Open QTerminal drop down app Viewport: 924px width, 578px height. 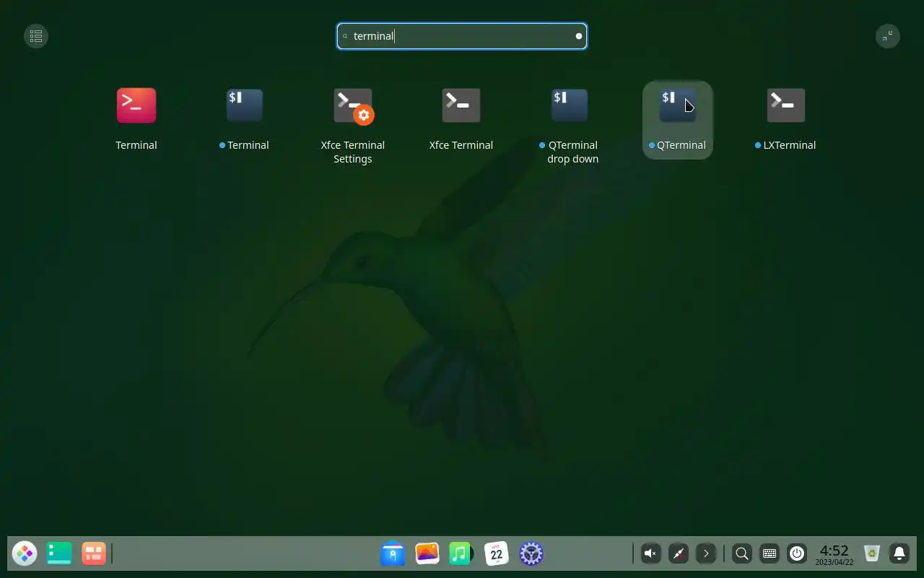coord(570,105)
